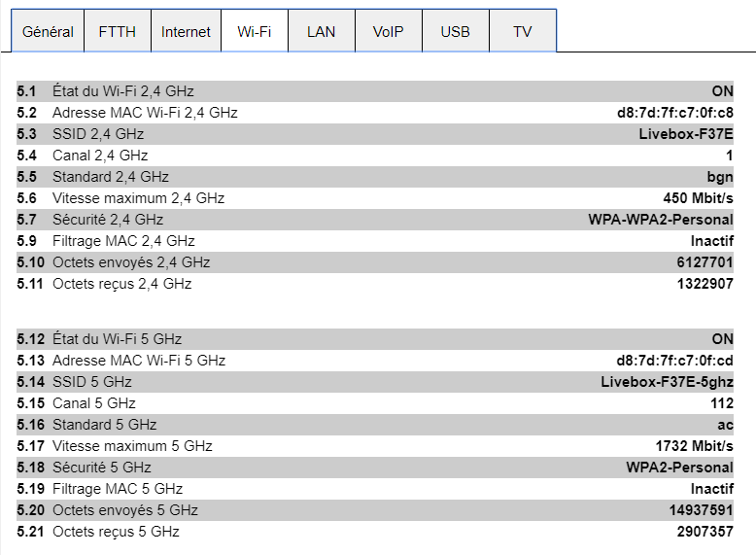Click the 'Octets envoyés 2,4 GHz' value 6127701
The image size is (756, 555).
704,262
